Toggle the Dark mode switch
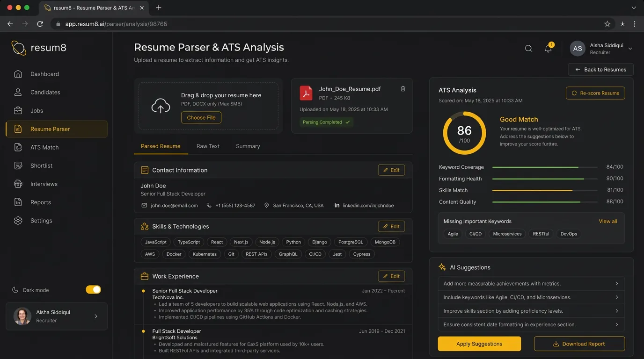 [93, 290]
